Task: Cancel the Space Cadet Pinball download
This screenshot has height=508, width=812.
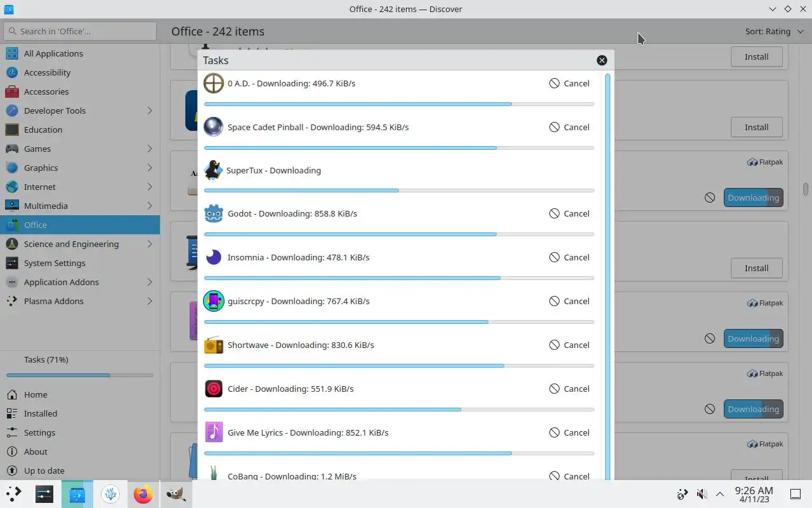Action: point(569,127)
